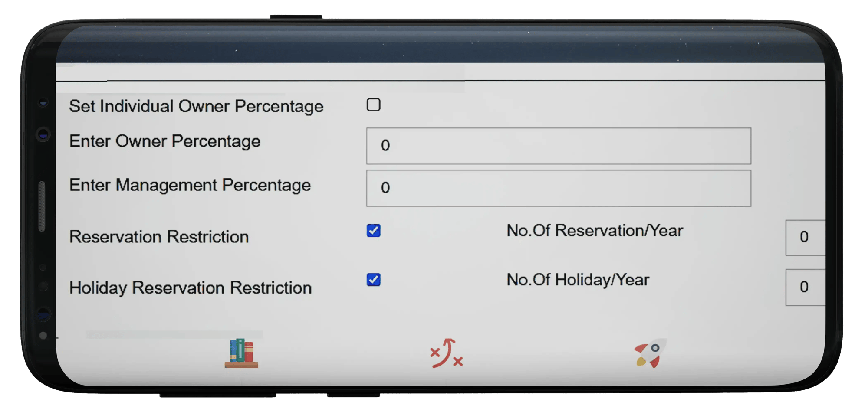
Task: Click the No.Of Reservation/Year label
Action: click(x=595, y=231)
